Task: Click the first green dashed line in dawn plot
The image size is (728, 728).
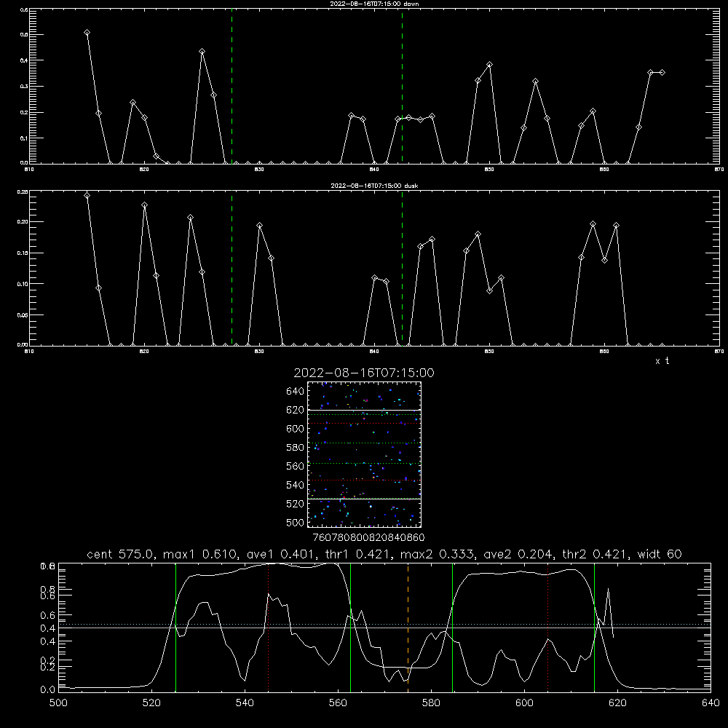Action: (x=232, y=87)
